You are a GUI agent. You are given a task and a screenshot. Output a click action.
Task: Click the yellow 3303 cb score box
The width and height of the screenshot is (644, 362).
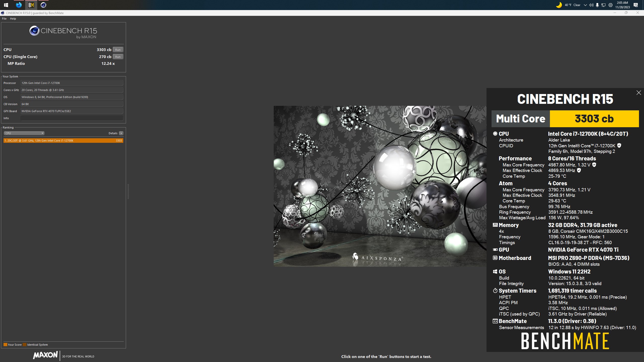(594, 119)
